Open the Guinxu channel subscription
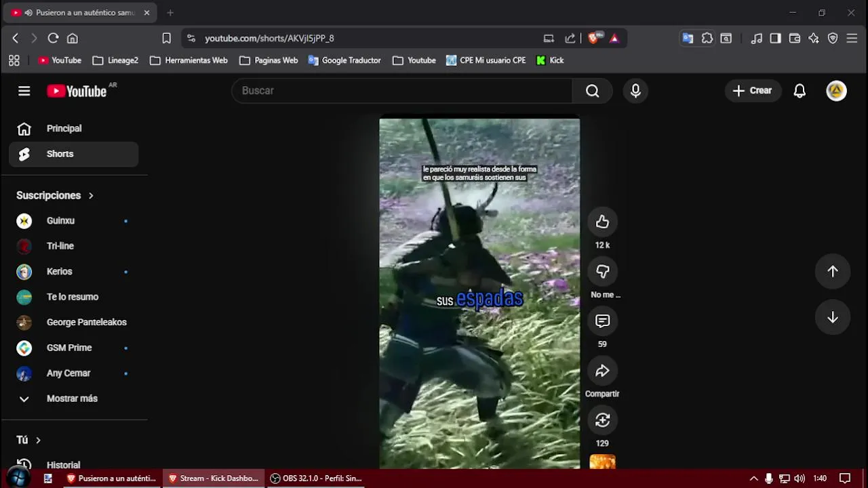868x488 pixels. (74, 221)
